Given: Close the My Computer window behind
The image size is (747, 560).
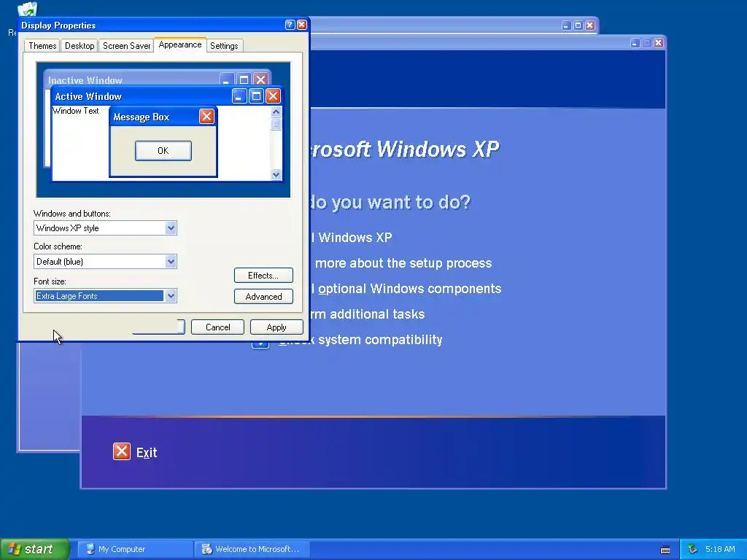Looking at the screenshot, I should pyautogui.click(x=589, y=26).
